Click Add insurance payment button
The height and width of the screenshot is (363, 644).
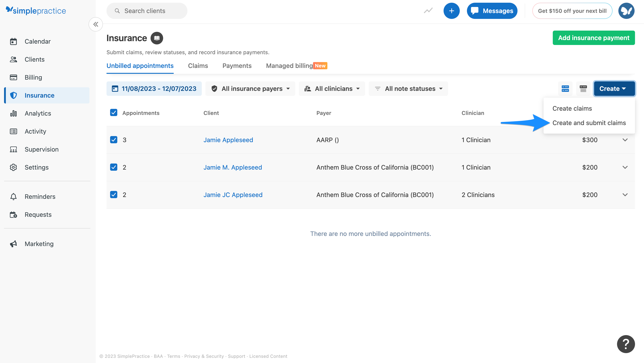(x=593, y=38)
